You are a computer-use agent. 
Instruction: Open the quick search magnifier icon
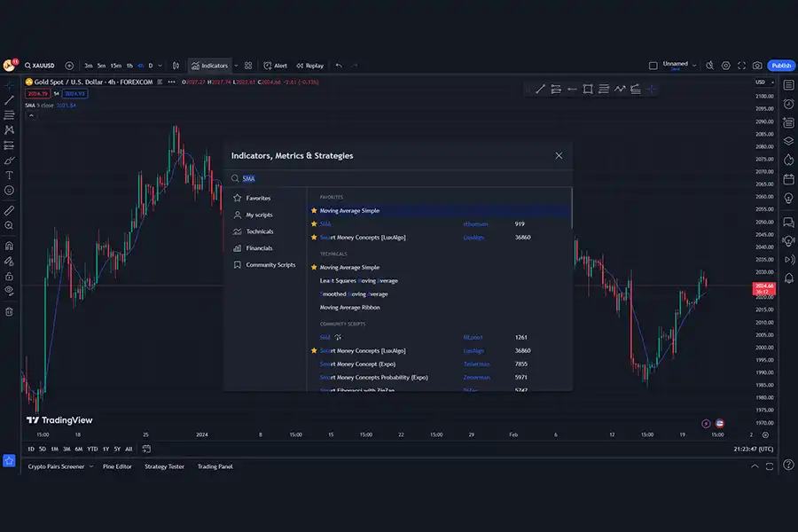[x=710, y=66]
